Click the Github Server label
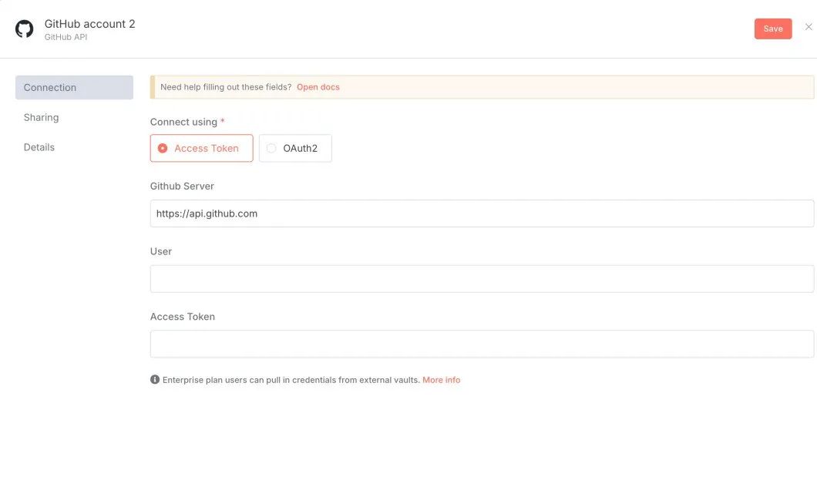817x504 pixels. (182, 186)
